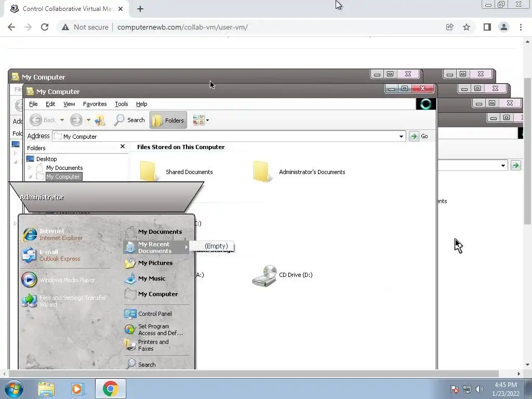Click the Back toolbar button

tap(43, 120)
